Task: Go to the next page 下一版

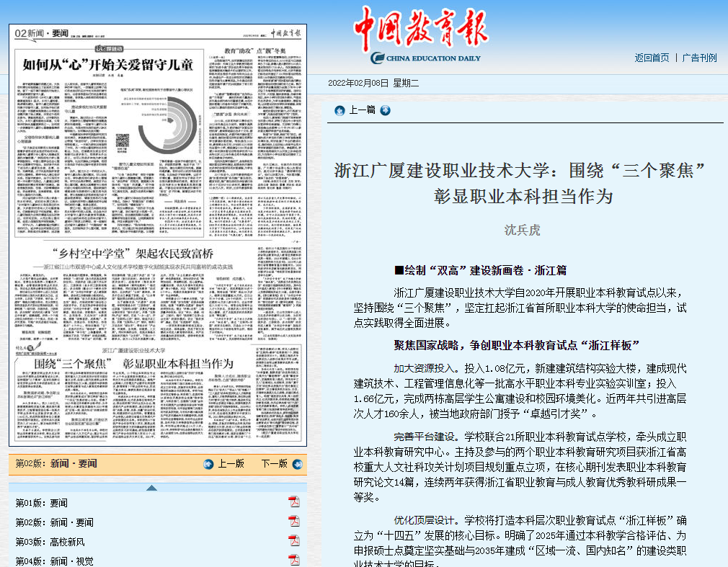Action: [275, 463]
